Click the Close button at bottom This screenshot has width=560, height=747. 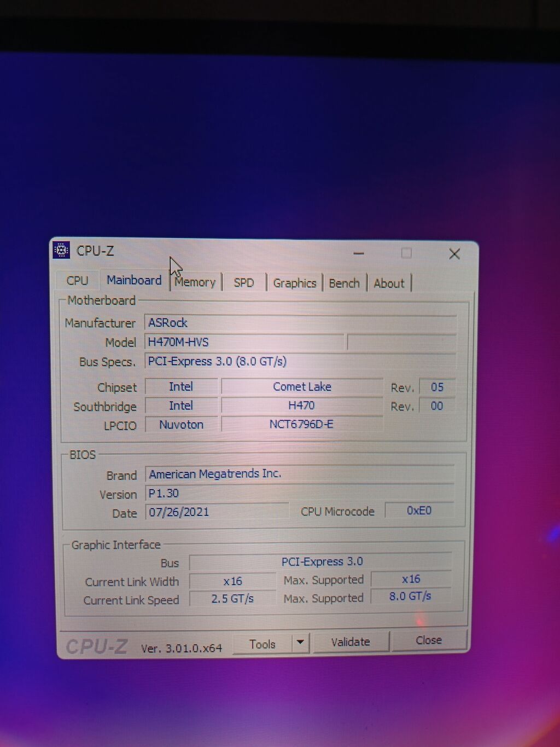(x=429, y=640)
